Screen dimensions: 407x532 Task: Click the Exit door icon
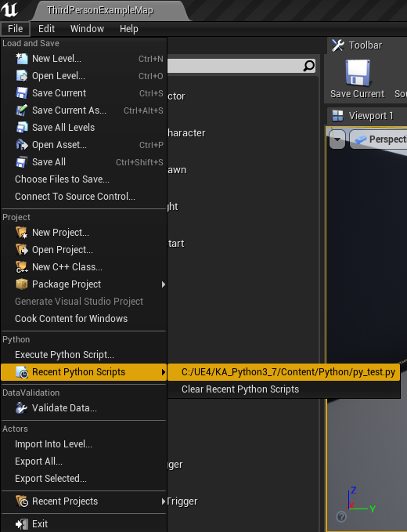[22, 524]
